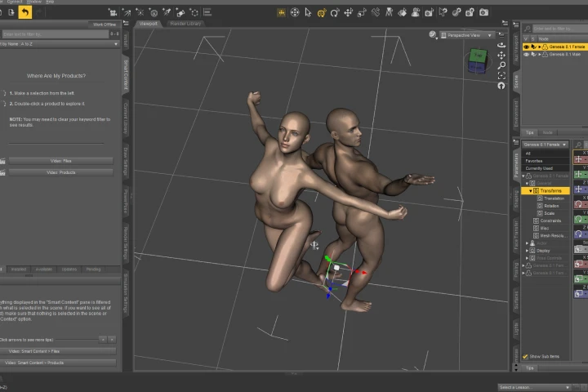Click Video: Smart Content > Products button
Screen dimensions: 588x392
(x=58, y=363)
